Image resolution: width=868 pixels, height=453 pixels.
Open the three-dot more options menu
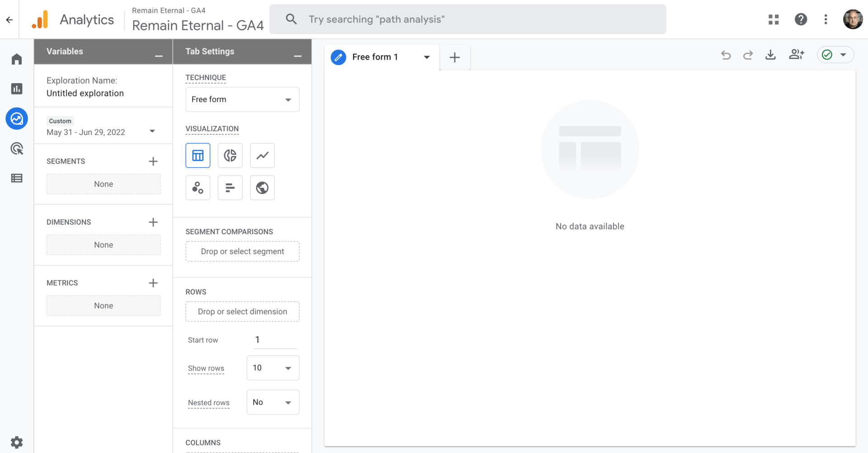[x=826, y=19]
